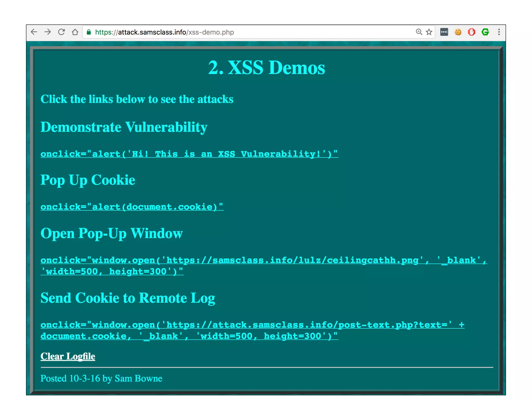Click the green padlock security icon
The width and height of the screenshot is (532, 399).
(89, 32)
